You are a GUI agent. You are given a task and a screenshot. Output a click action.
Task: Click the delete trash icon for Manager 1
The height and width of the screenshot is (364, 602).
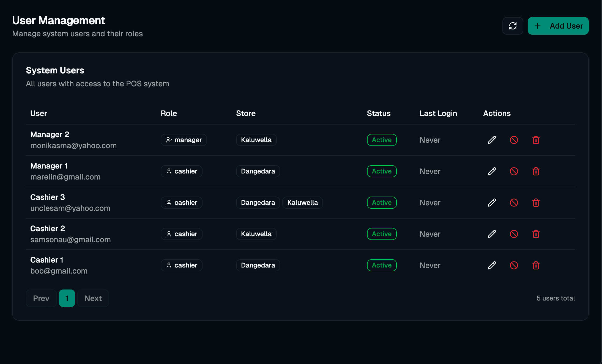click(536, 171)
